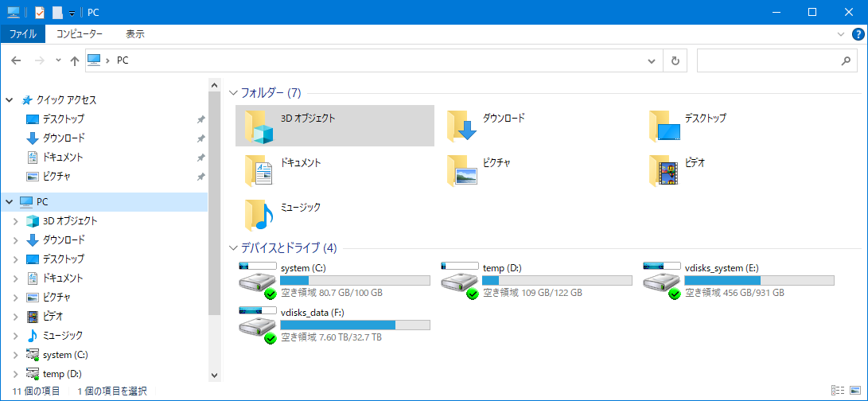The width and height of the screenshot is (868, 401).
Task: Open the ビデオ folder icon in main pane
Action: point(664,170)
